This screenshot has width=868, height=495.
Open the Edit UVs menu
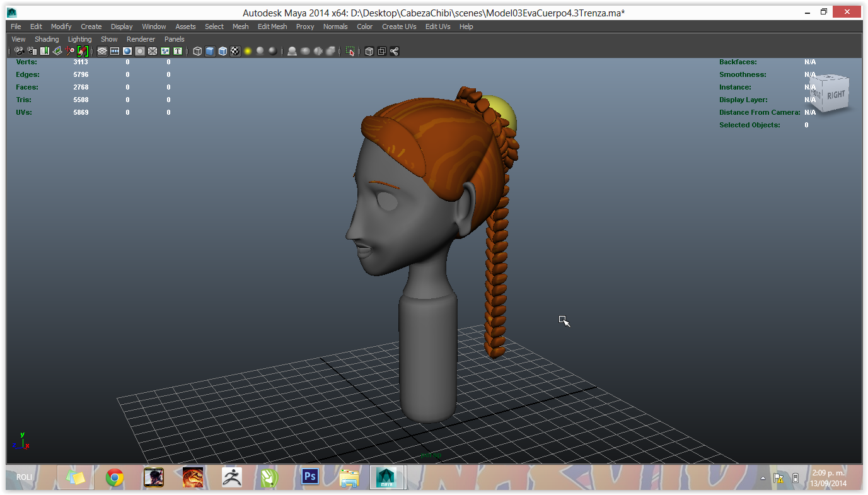coord(437,26)
